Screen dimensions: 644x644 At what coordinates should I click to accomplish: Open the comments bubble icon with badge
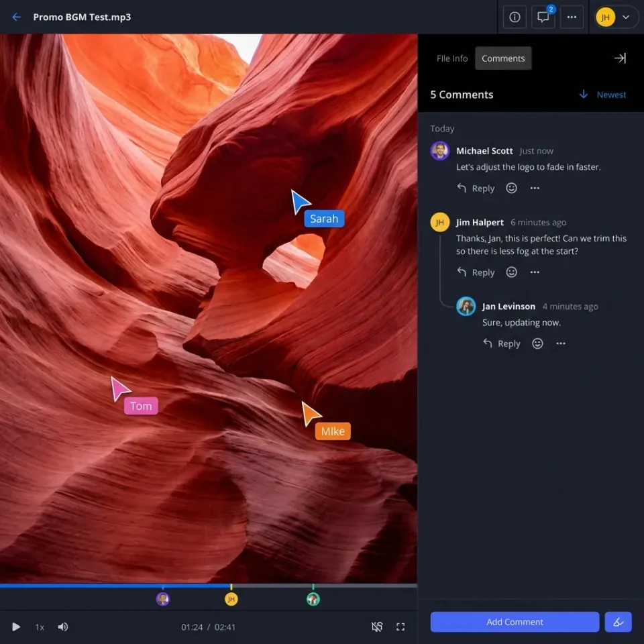coord(543,17)
